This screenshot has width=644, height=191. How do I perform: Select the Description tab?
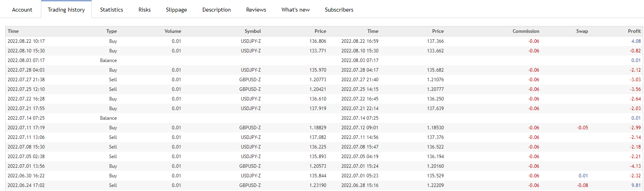(x=216, y=10)
